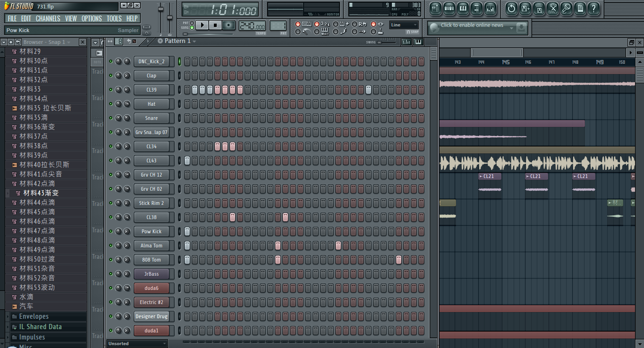644x348 pixels.
Task: Open the project info document icon
Action: [580, 8]
